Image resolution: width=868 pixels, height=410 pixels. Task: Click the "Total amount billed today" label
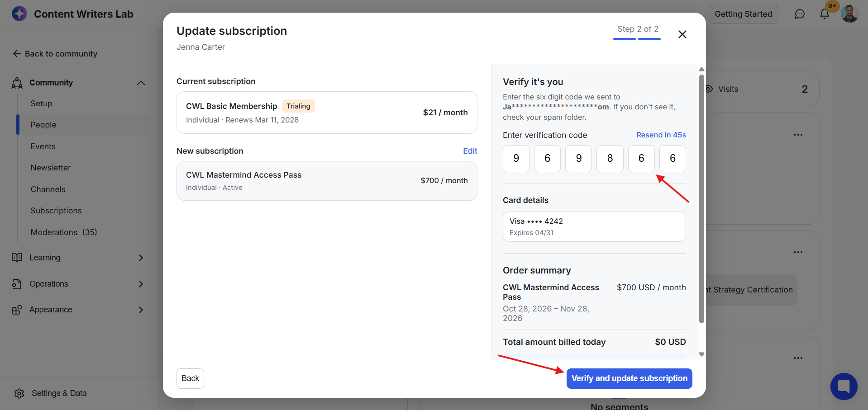554,342
